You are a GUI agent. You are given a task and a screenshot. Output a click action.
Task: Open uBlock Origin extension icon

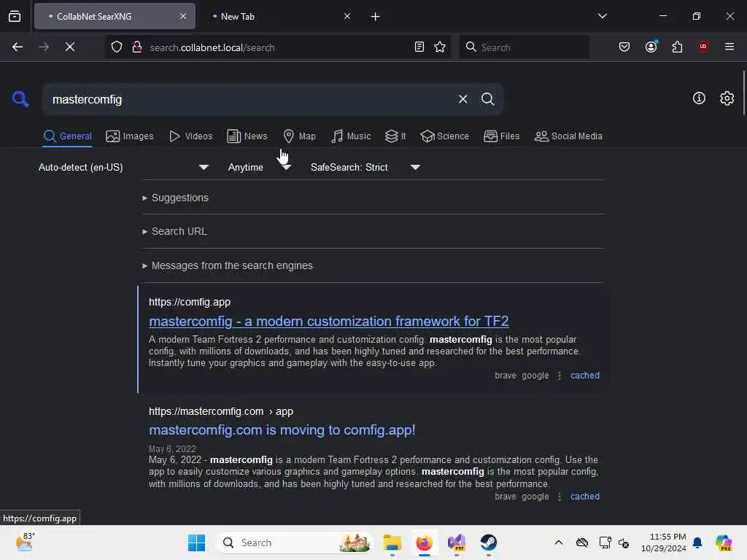coord(703,47)
